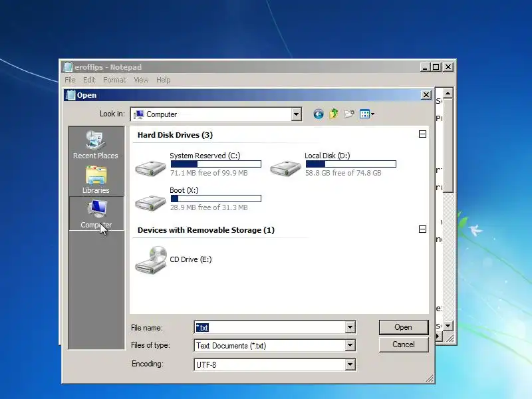Click Notepad scrollbar down arrow
This screenshot has height=399, width=532.
point(448,326)
